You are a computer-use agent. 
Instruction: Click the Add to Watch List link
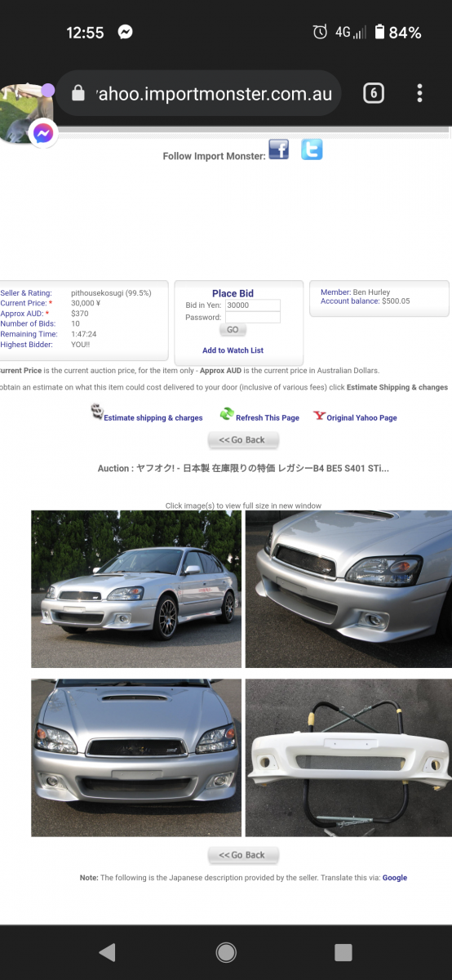[233, 350]
